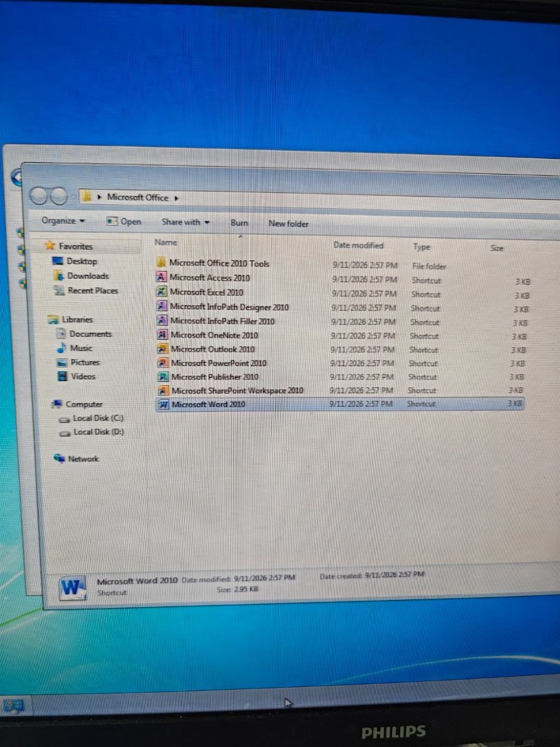Select the Microsoft OneNote 2010 shortcut icon
560x747 pixels.
click(163, 335)
